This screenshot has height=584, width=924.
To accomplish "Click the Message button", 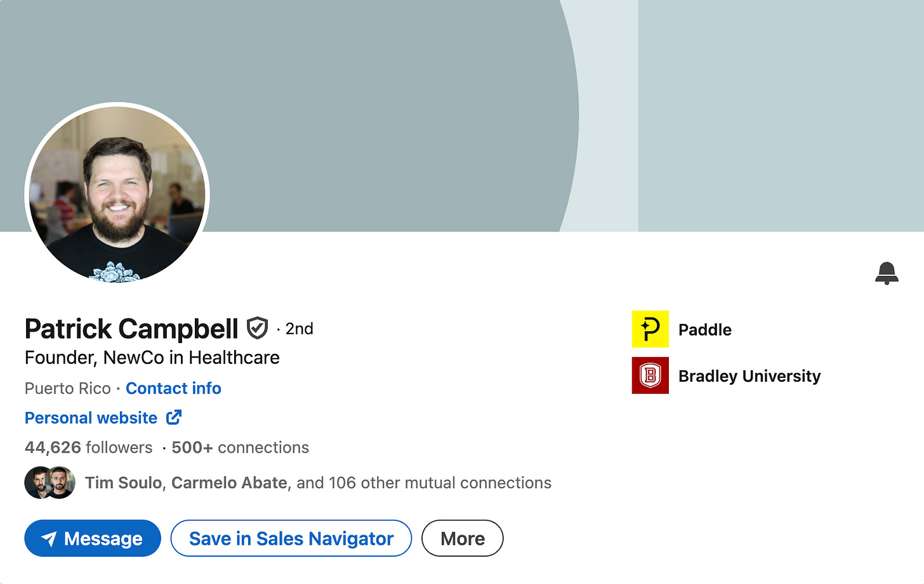I will click(93, 538).
